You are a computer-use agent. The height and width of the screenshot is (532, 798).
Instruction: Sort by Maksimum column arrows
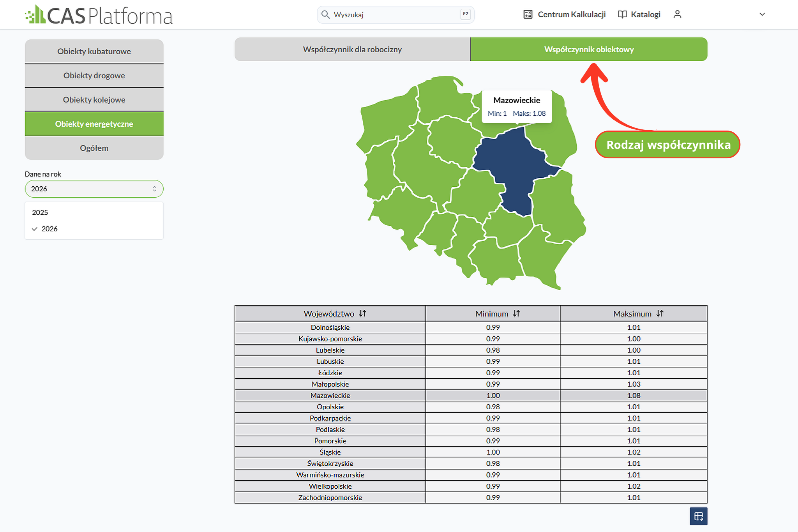(660, 313)
